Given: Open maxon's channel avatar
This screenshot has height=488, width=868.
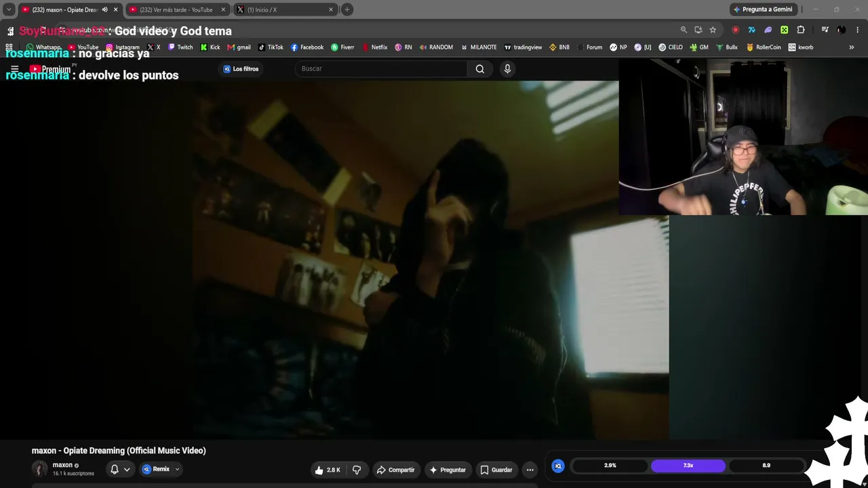Looking at the screenshot, I should coord(40,468).
